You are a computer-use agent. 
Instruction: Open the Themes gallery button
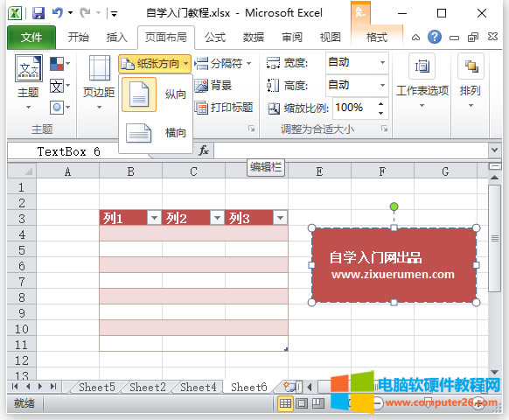click(29, 82)
